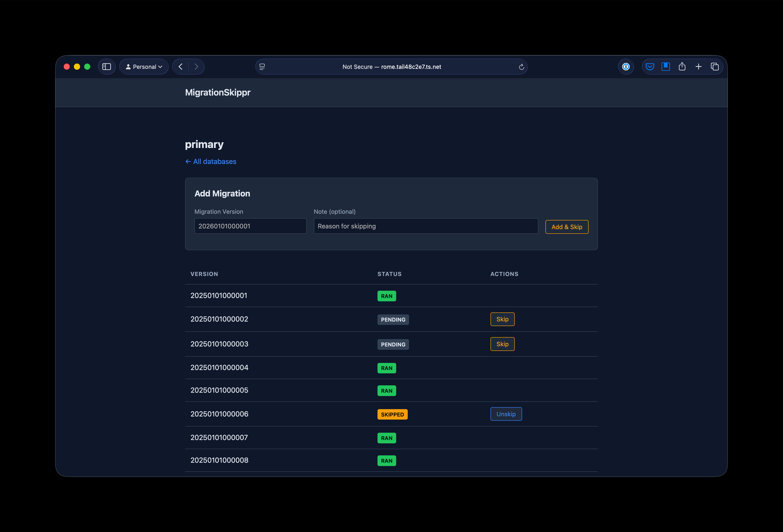
Task: Click the MigrationSkippr header title
Action: [x=218, y=93]
